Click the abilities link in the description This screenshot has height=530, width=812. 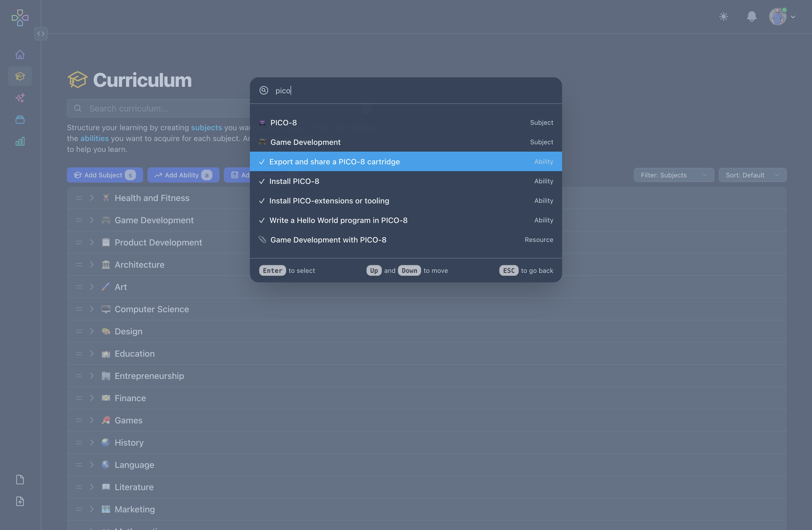[x=94, y=138]
